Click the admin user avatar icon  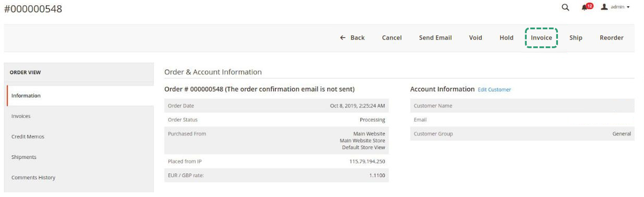[x=604, y=7]
